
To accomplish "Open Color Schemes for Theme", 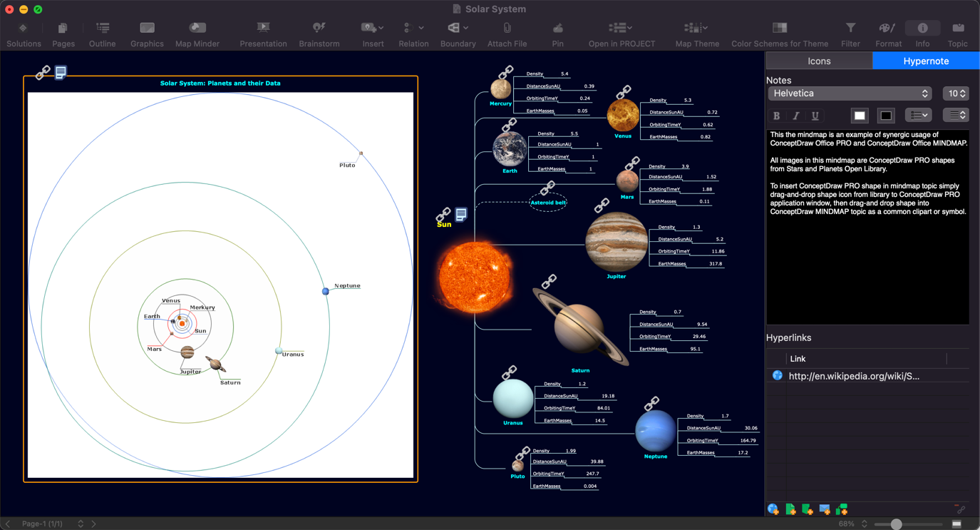I will tap(780, 34).
